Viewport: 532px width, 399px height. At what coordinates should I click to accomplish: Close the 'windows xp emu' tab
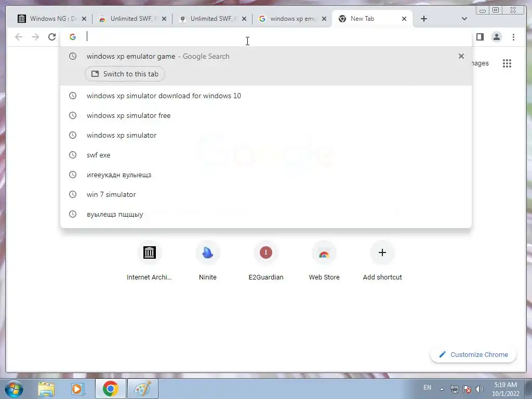pyautogui.click(x=324, y=19)
